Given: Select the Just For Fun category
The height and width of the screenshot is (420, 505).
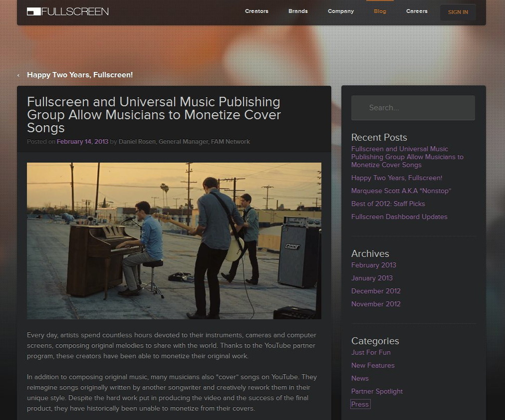Looking at the screenshot, I should pyautogui.click(x=371, y=352).
